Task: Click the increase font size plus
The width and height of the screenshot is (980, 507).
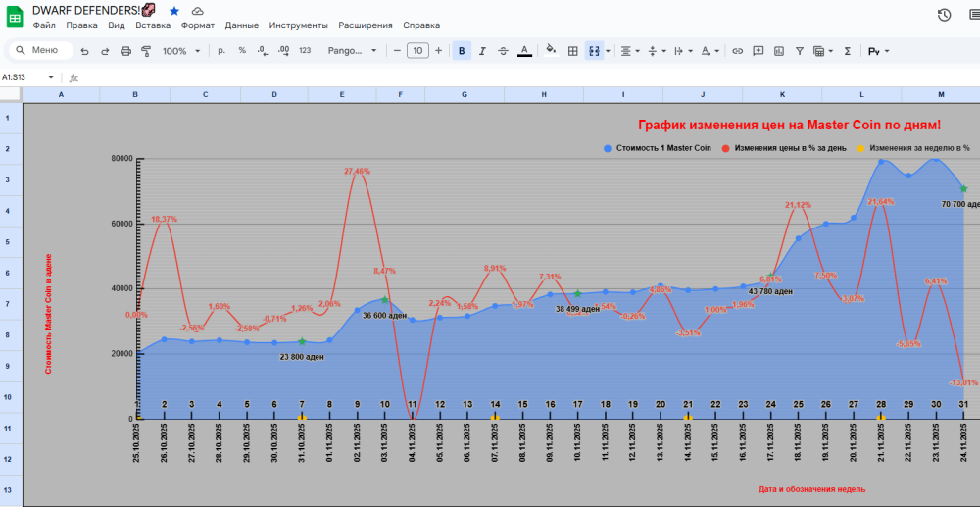Action: [x=438, y=51]
